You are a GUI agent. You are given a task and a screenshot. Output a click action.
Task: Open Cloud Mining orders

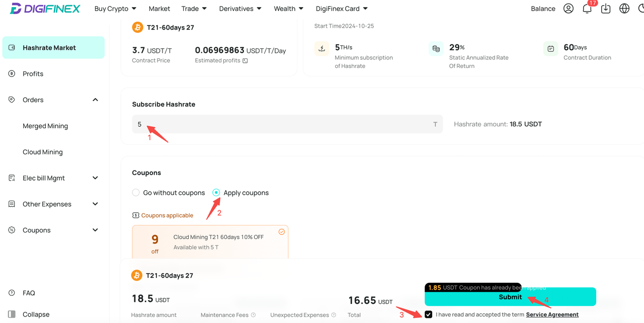coord(43,152)
